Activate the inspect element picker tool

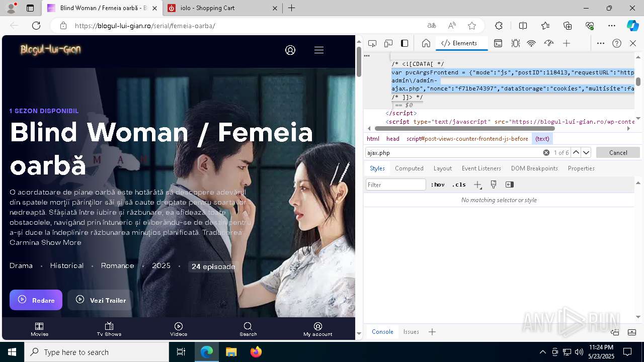[372, 43]
